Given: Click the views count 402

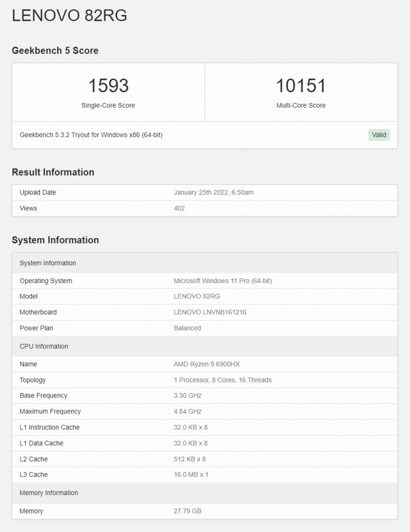Looking at the screenshot, I should [179, 208].
